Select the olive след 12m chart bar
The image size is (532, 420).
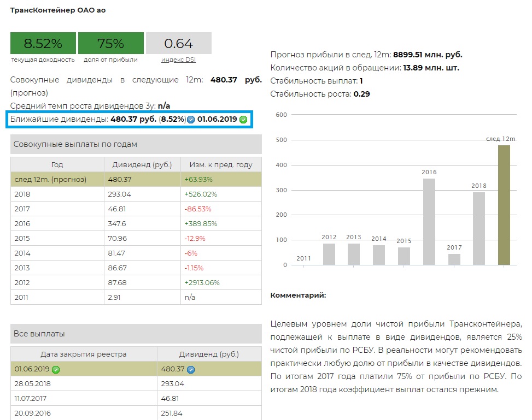coord(504,205)
